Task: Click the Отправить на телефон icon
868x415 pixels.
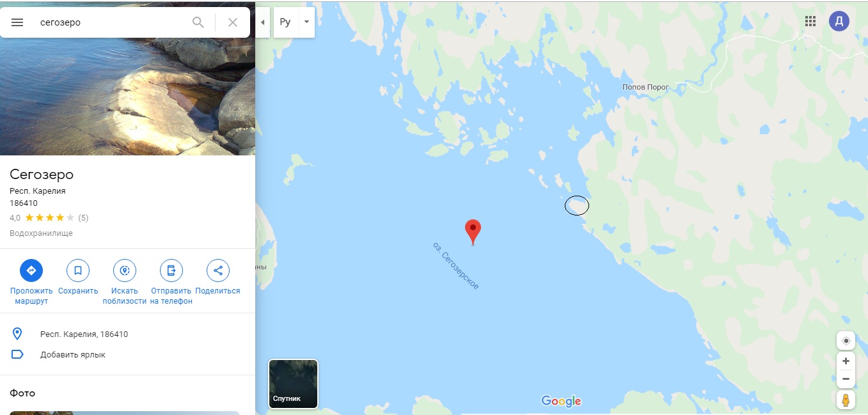Action: coord(171,270)
